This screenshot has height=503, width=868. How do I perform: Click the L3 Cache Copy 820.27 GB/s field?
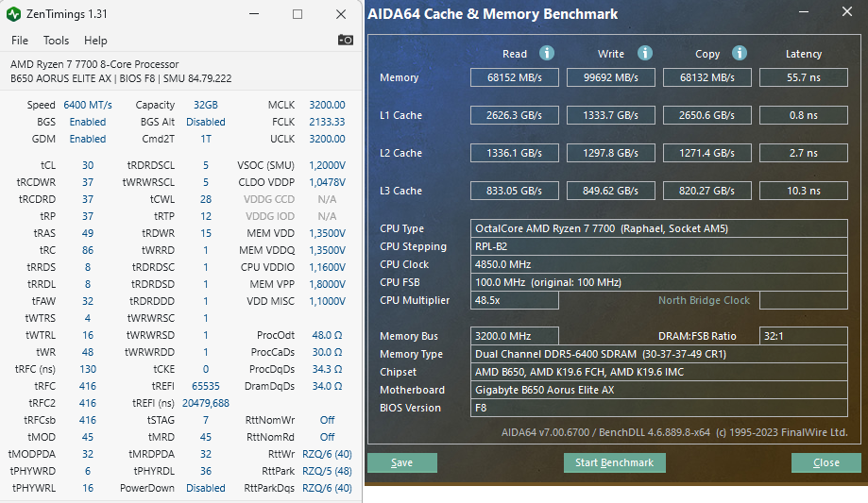[x=706, y=191]
